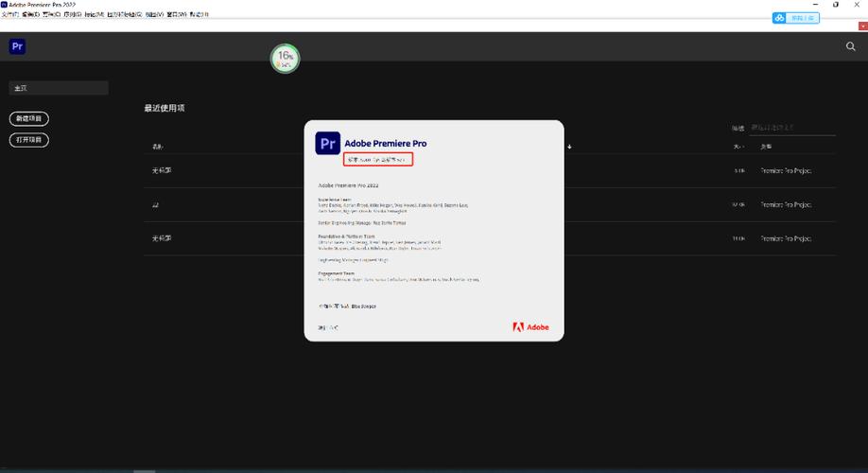
Task: Open the 窗口(W) Window menu
Action: point(177,15)
